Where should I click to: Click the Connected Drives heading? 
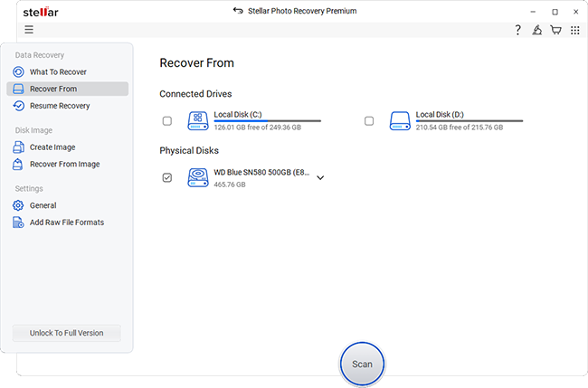point(195,94)
